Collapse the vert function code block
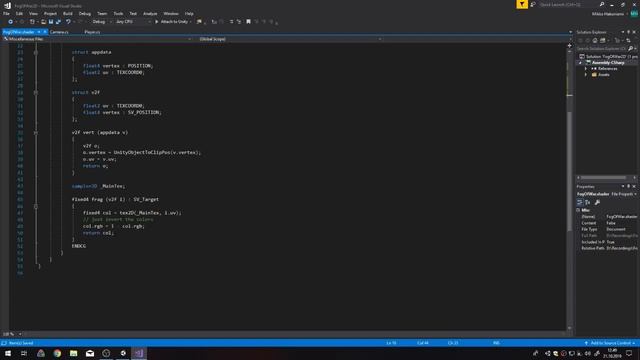The width and height of the screenshot is (640, 360). coord(36,133)
